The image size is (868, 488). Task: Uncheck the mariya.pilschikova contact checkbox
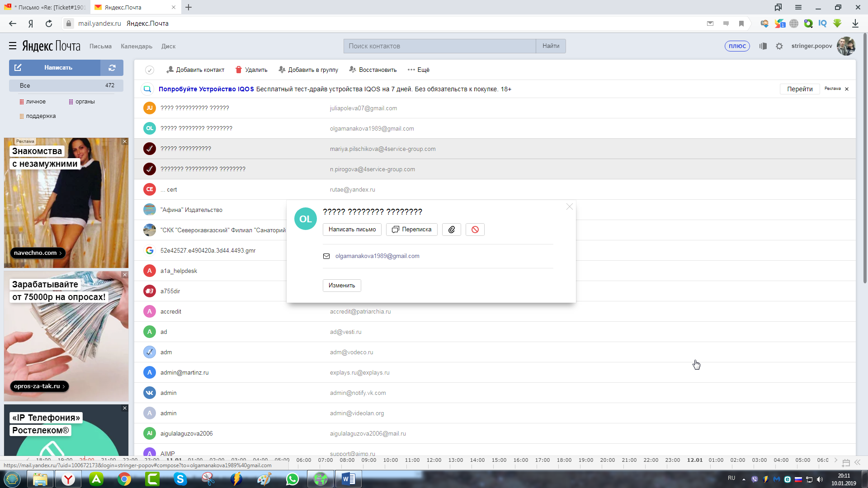(x=150, y=149)
